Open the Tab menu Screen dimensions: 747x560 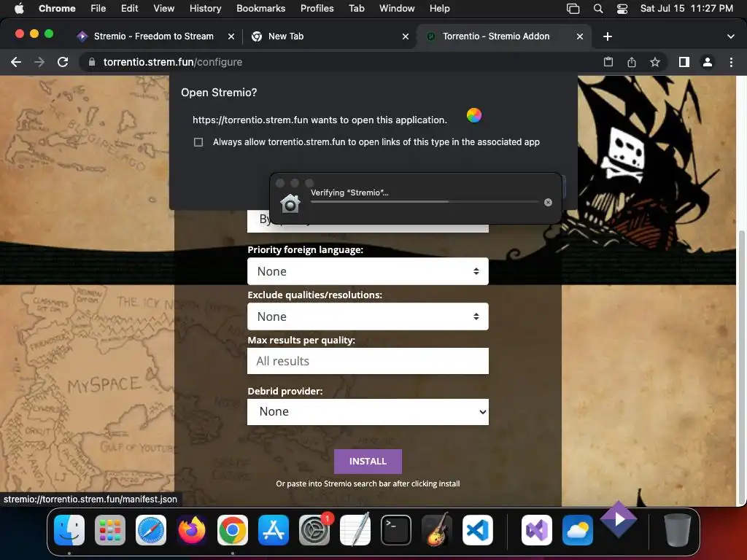pyautogui.click(x=356, y=9)
